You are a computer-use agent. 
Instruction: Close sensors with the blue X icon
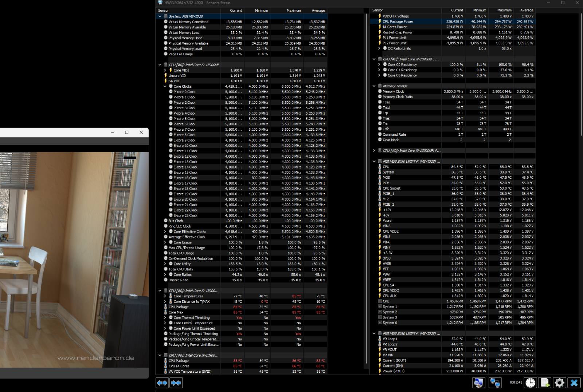click(x=574, y=383)
